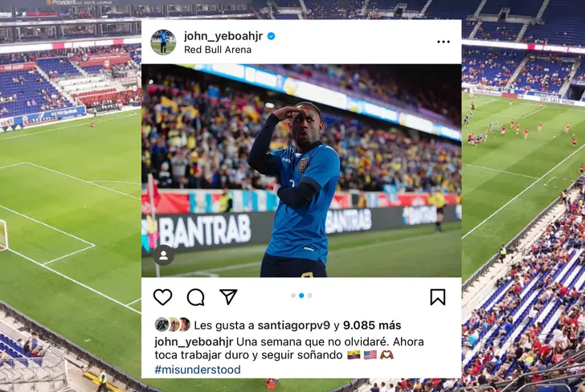
Task: Show tagged people icon on photo
Action: [163, 255]
